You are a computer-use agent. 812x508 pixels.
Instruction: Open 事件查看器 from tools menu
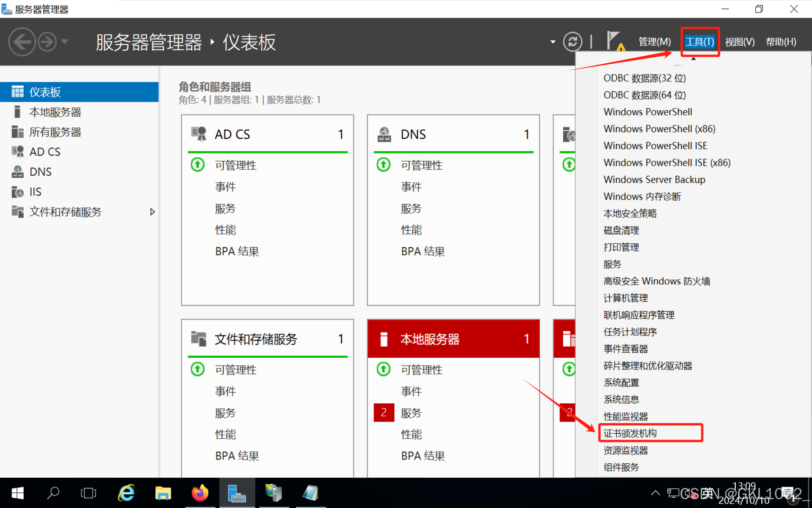[626, 349]
